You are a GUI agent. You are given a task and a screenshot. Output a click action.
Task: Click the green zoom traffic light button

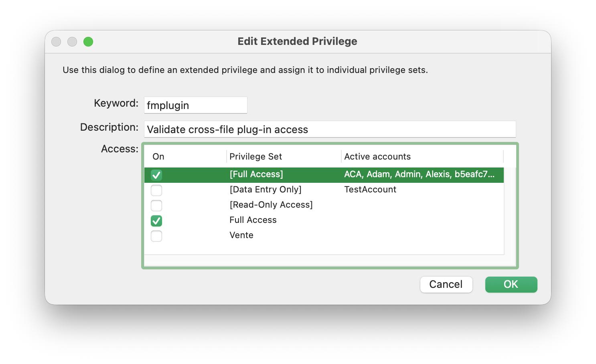point(88,41)
